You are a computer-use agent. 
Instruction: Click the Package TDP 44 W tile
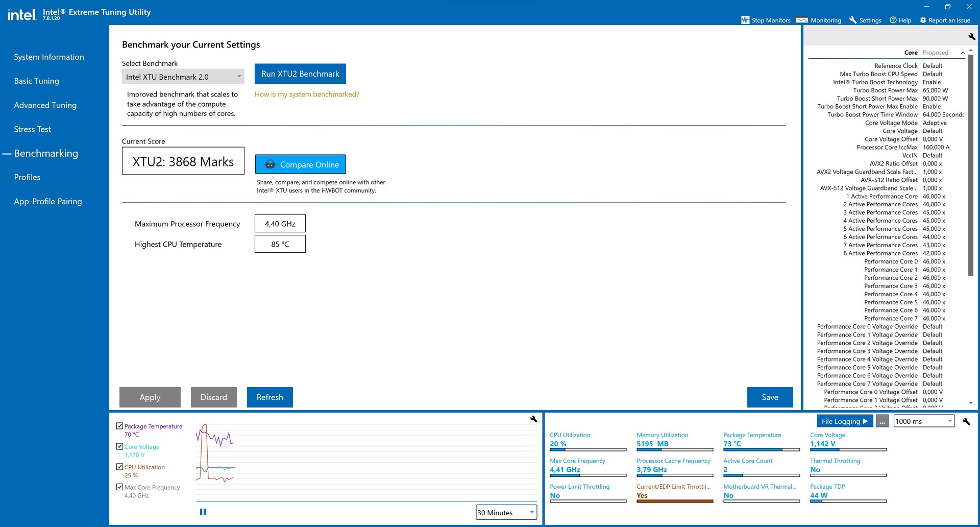click(x=848, y=494)
